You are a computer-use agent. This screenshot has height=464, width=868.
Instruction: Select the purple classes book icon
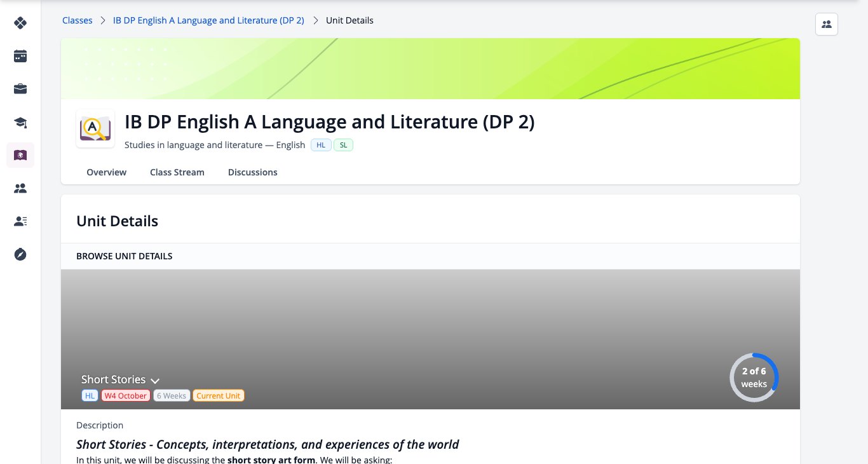[x=20, y=155]
